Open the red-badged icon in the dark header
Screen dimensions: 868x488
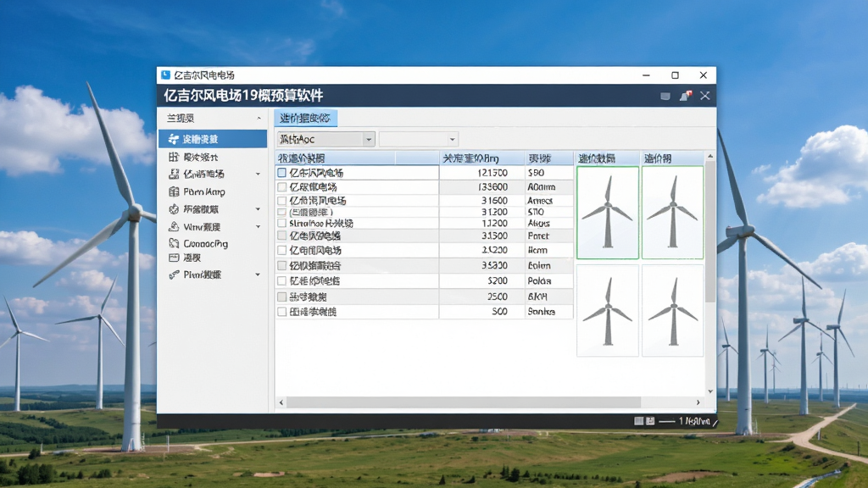[x=686, y=96]
